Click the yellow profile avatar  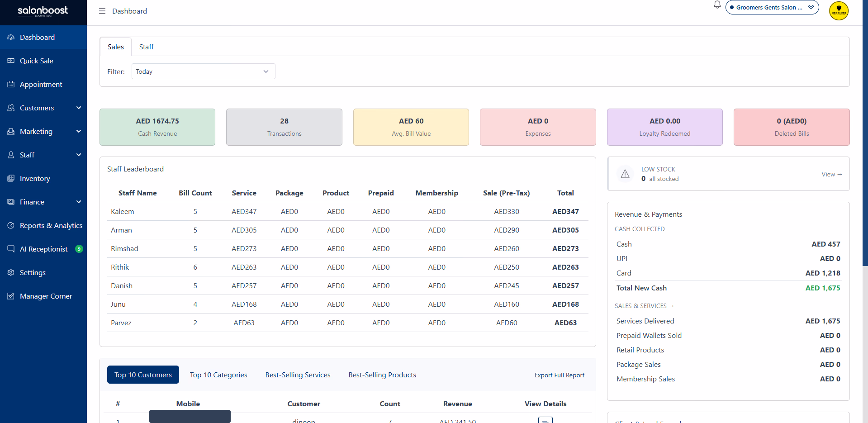click(839, 11)
